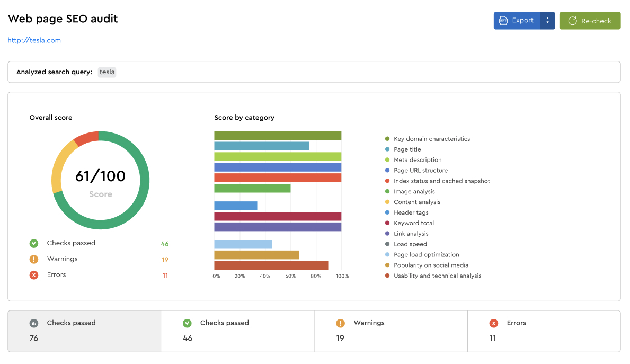Screen dimensions: 630x364
Task: Click the red X icon in Errors tab
Action: pos(494,323)
